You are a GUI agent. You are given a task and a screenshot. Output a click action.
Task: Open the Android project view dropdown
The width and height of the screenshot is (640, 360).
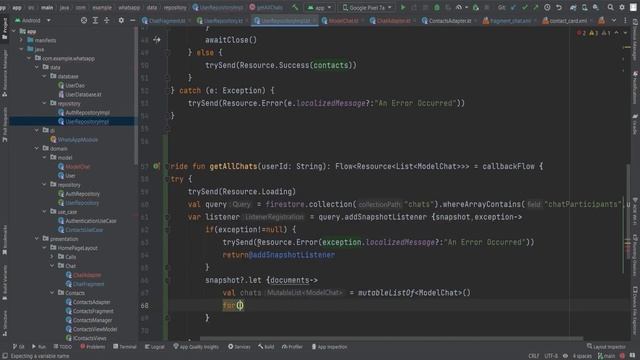[x=33, y=20]
